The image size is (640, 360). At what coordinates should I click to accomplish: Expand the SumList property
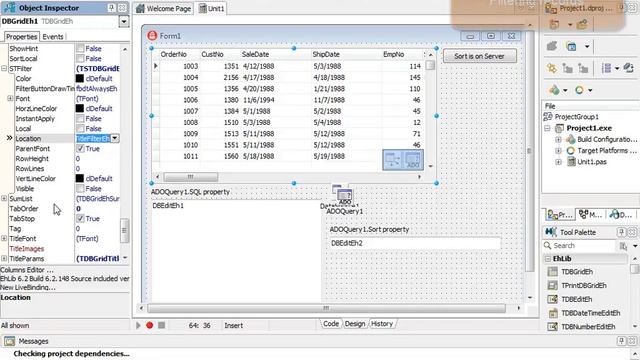4,198
